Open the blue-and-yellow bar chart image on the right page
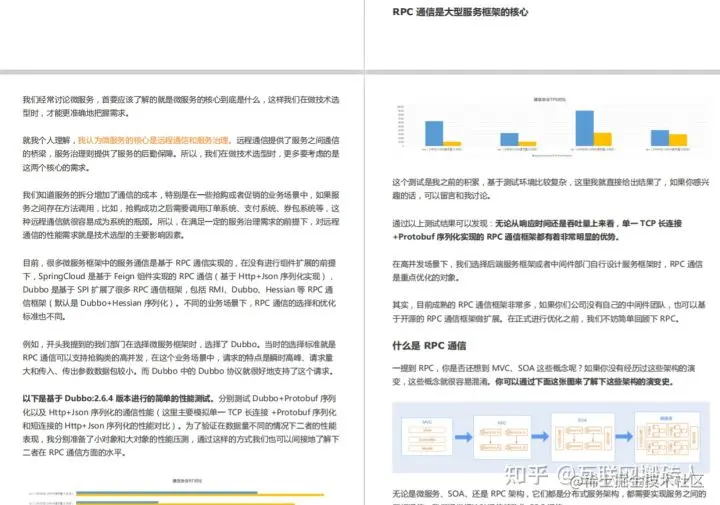The width and height of the screenshot is (720, 505). pos(550,127)
